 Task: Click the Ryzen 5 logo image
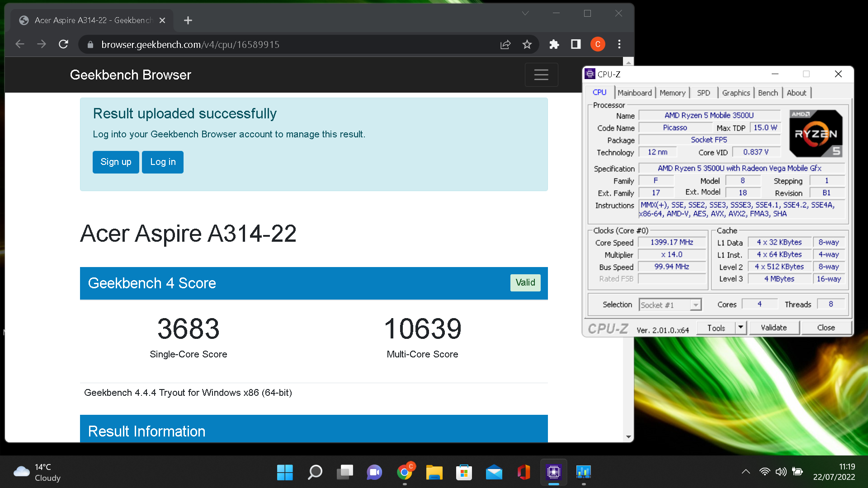pyautogui.click(x=816, y=133)
